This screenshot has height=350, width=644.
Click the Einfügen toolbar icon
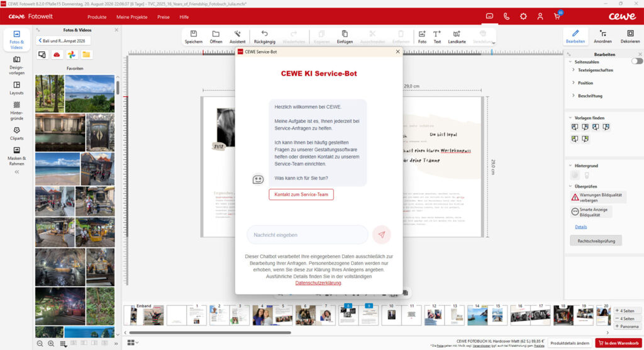[345, 37]
